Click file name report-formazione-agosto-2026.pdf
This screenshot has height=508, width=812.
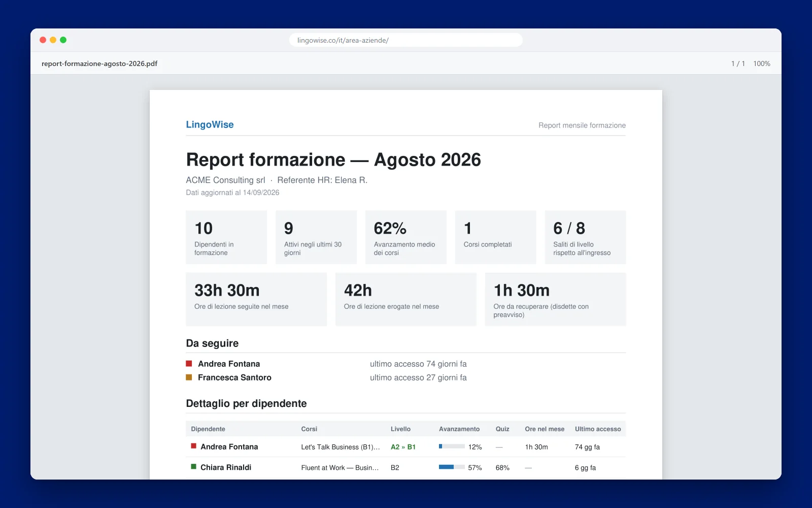point(99,63)
